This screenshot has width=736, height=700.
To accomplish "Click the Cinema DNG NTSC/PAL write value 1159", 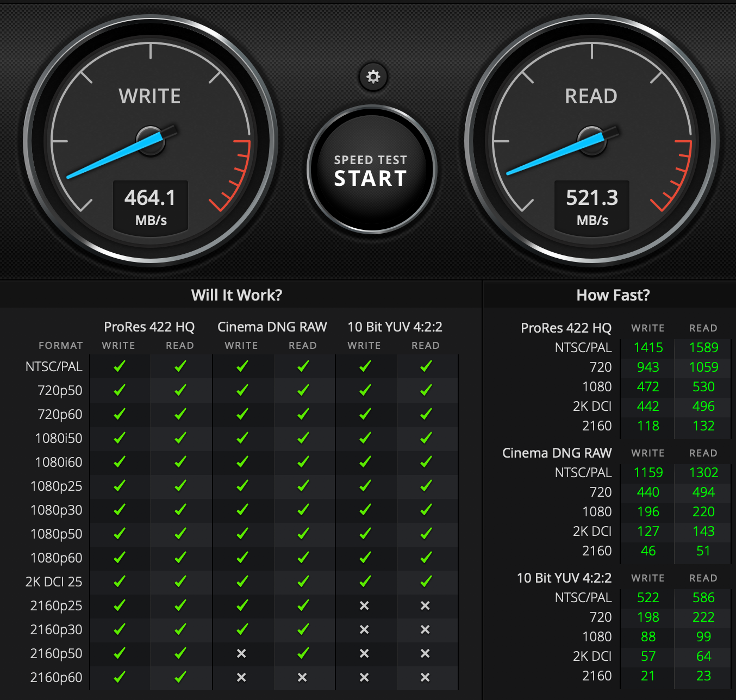I will coord(648,472).
